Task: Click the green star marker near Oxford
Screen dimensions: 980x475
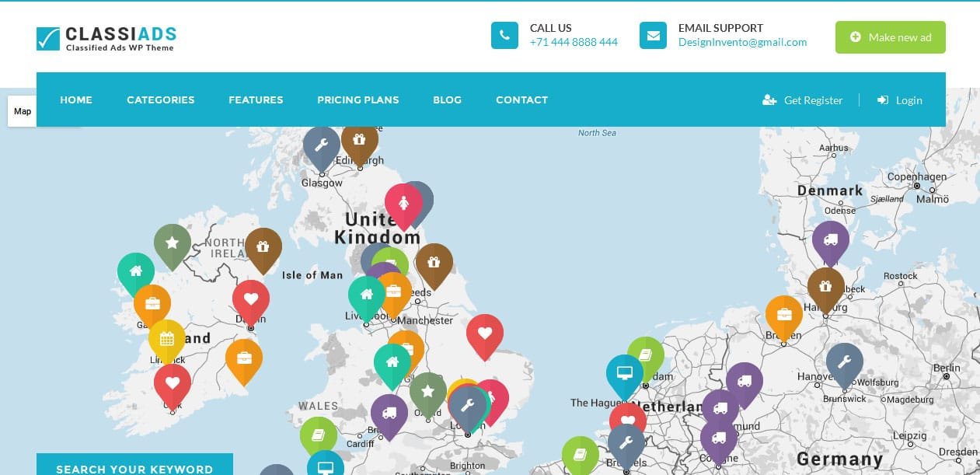Action: click(x=427, y=393)
